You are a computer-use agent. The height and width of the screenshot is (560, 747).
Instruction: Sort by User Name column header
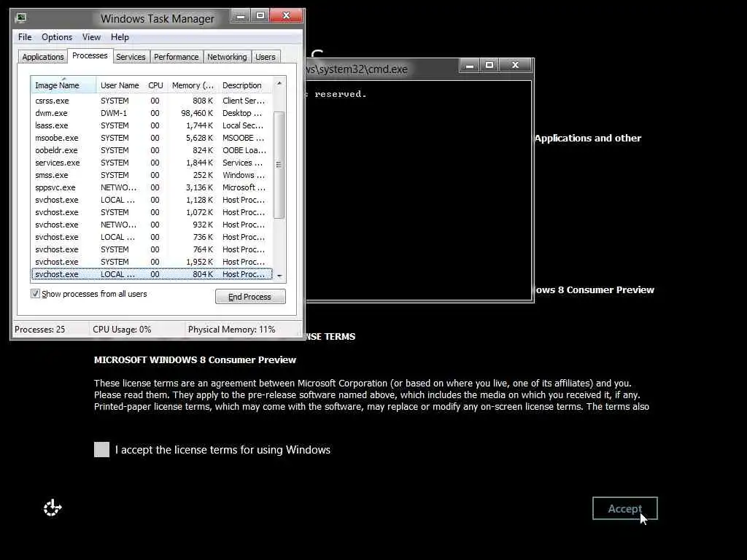(x=120, y=85)
